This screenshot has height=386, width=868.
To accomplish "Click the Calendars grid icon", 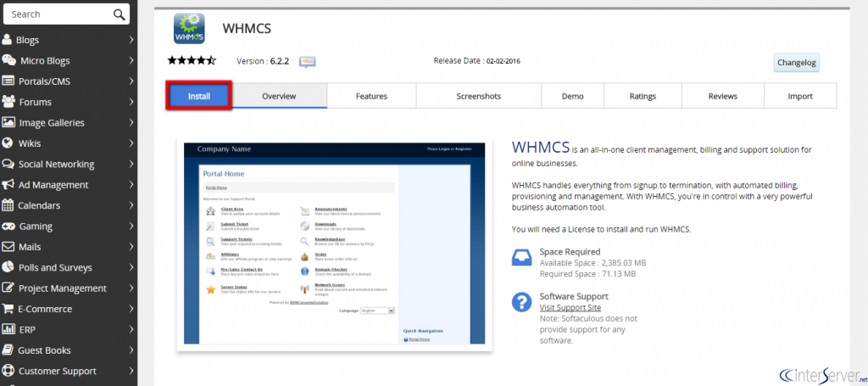I will click(8, 205).
